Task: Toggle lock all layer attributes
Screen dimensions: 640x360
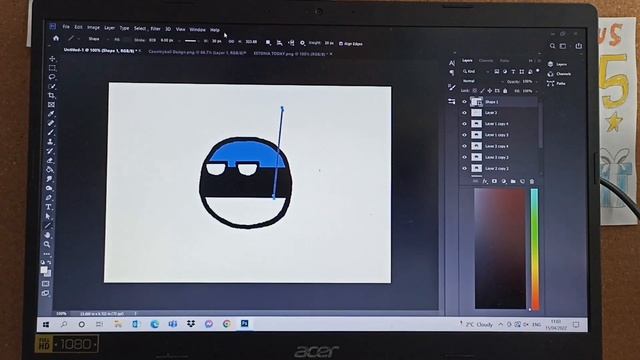Action: click(x=505, y=91)
